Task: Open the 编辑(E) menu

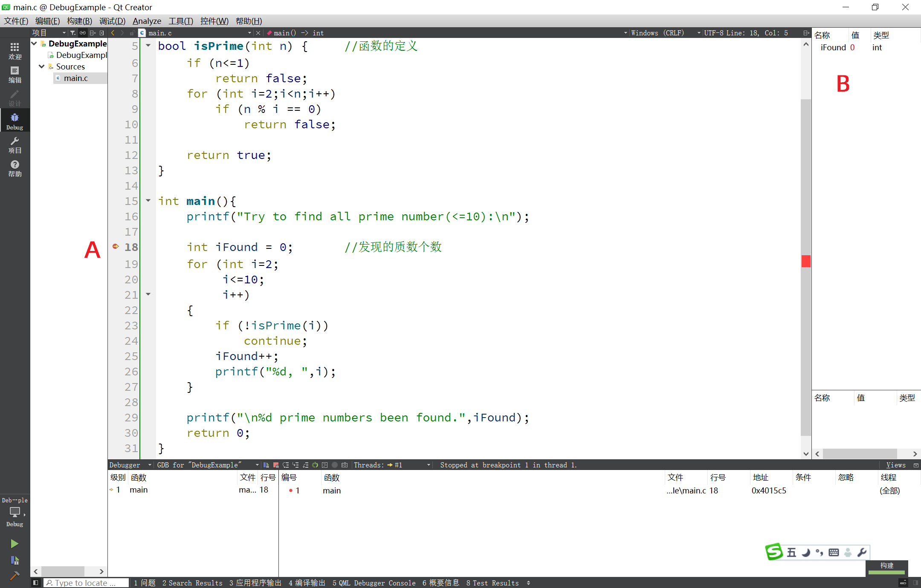Action: click(x=47, y=21)
